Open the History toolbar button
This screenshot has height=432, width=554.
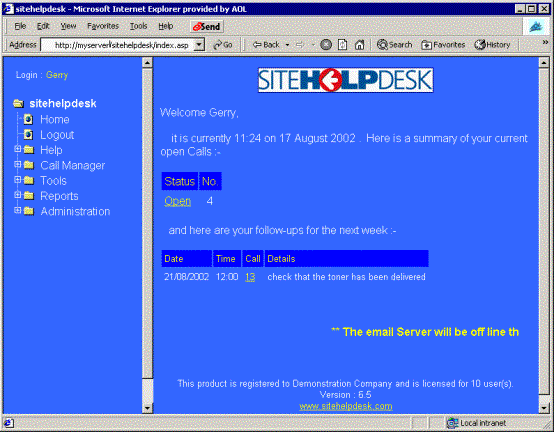click(x=492, y=45)
